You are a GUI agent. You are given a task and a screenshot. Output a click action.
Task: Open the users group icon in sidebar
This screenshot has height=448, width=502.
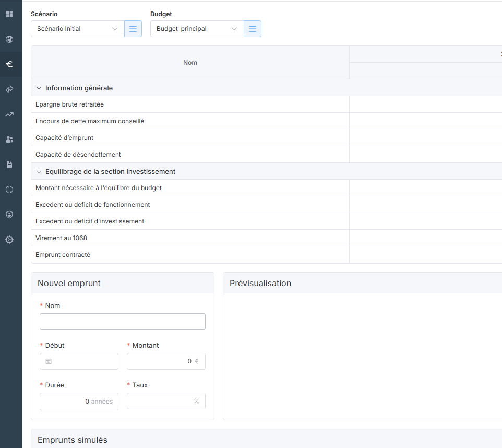click(9, 139)
